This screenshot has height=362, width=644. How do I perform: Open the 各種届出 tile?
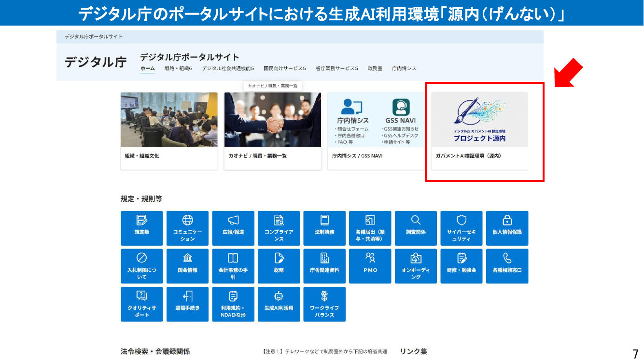coord(370,228)
